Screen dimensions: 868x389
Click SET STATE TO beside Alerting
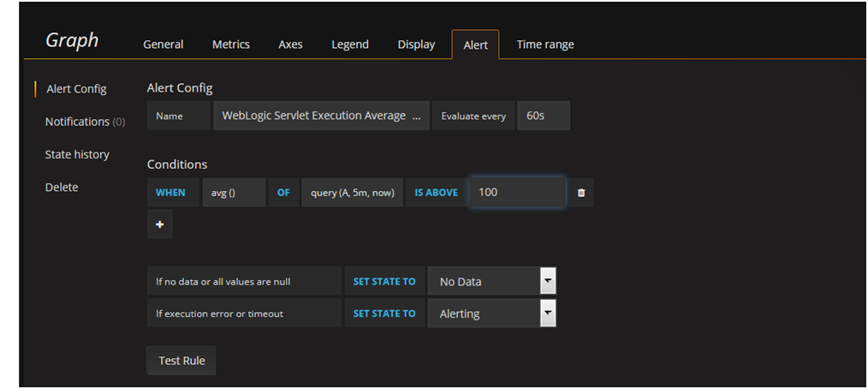[x=384, y=313]
